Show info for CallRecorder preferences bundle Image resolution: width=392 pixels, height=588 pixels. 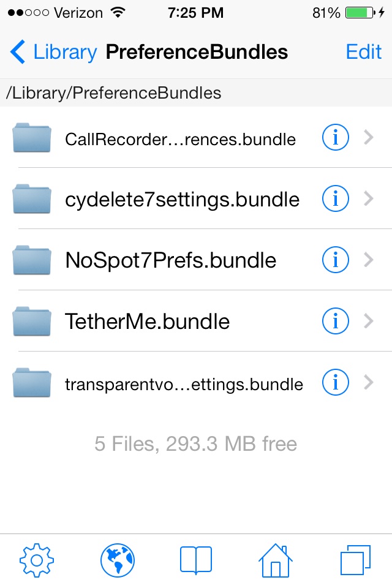coord(336,137)
